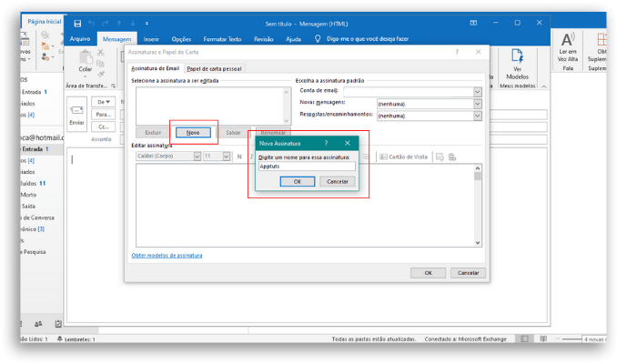This screenshot has width=637, height=364.
Task: Click the Reading view icon in status bar
Action: coord(543,339)
